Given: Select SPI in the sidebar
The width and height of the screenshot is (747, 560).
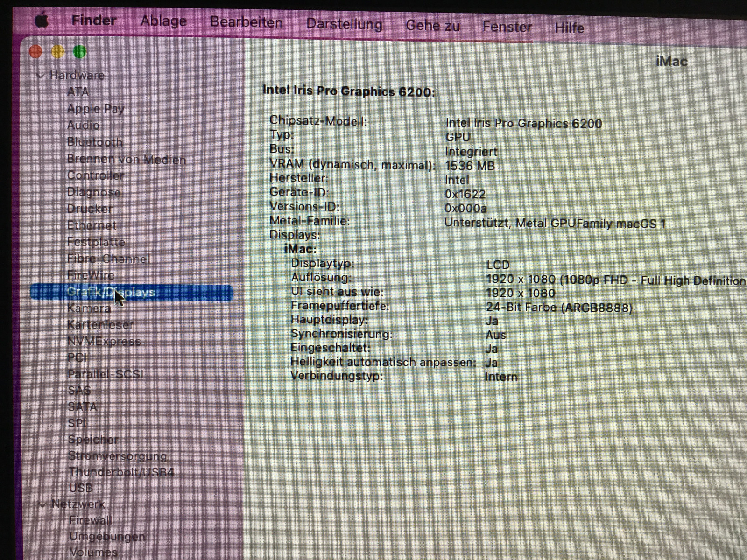Looking at the screenshot, I should tap(78, 423).
